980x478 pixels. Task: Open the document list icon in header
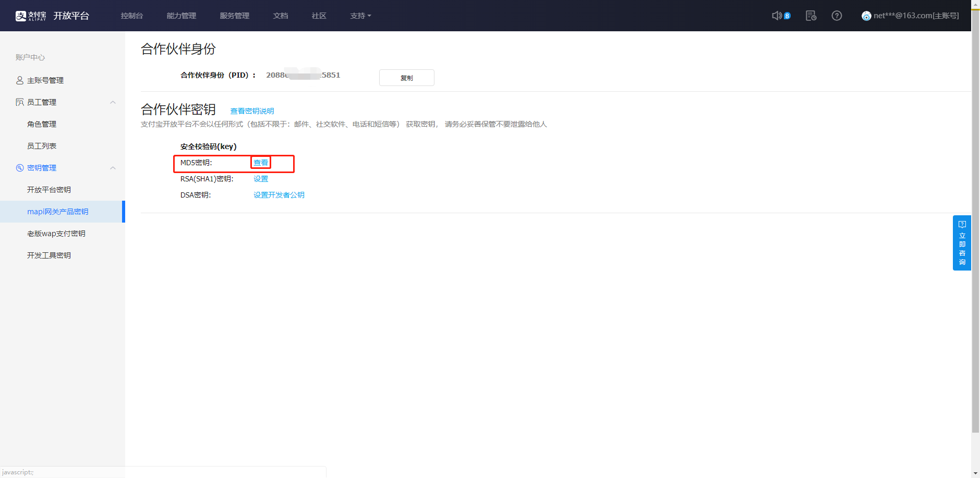[811, 16]
